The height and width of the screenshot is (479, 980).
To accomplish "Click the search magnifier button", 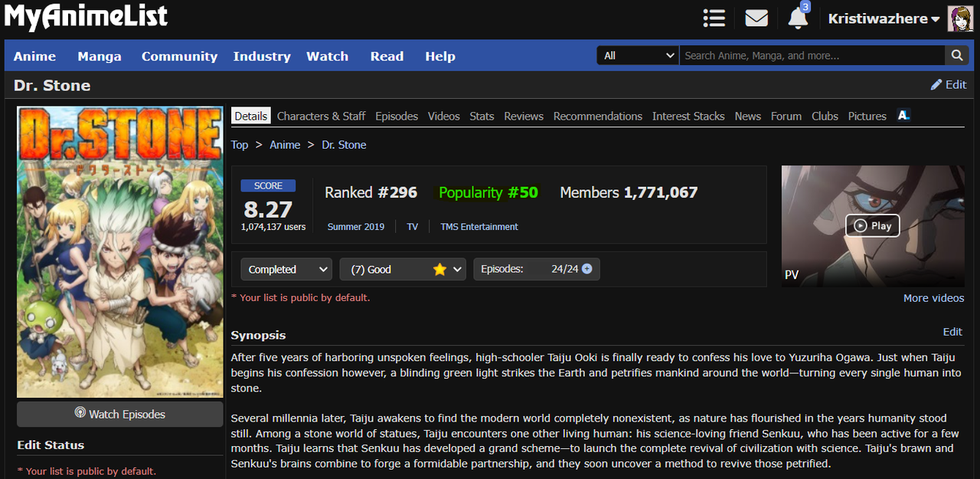I will click(x=956, y=55).
